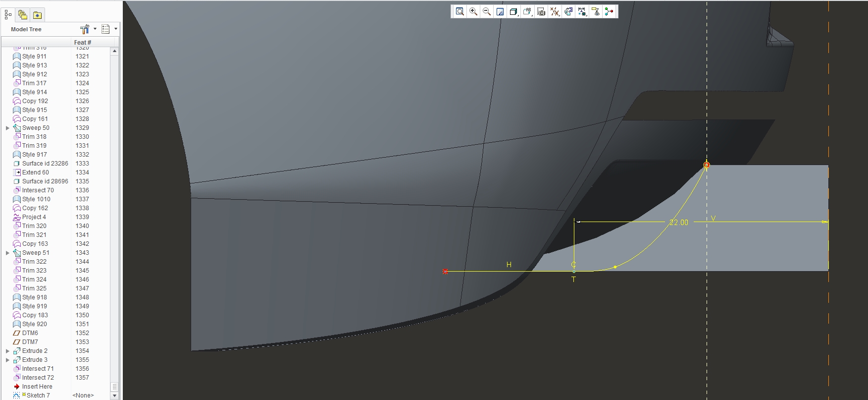Expand the Sweep 50 feature

coord(7,128)
